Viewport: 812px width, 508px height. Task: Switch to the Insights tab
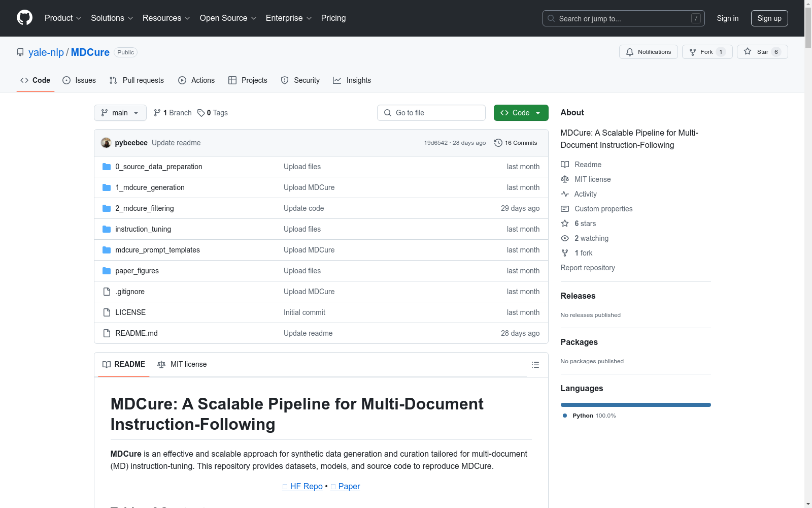pos(352,80)
